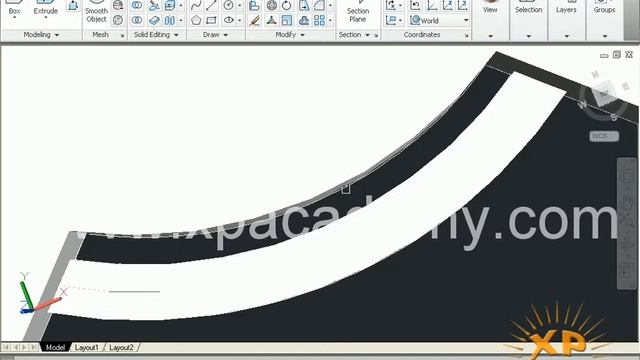Open the Selection panel dropdown
Screen dimensions: 640x360
point(528,36)
